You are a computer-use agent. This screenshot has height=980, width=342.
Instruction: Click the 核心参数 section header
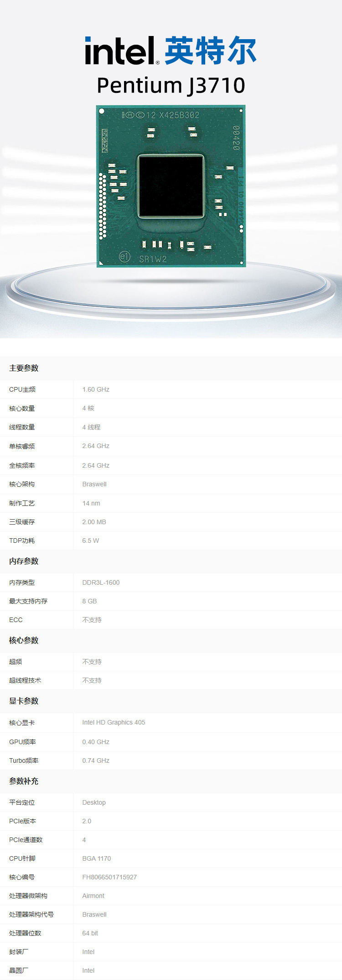coord(24,640)
